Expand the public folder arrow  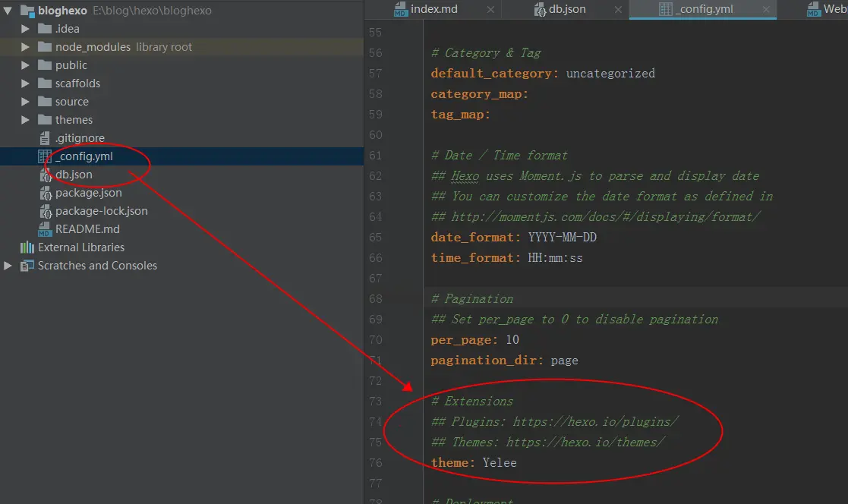tap(25, 65)
